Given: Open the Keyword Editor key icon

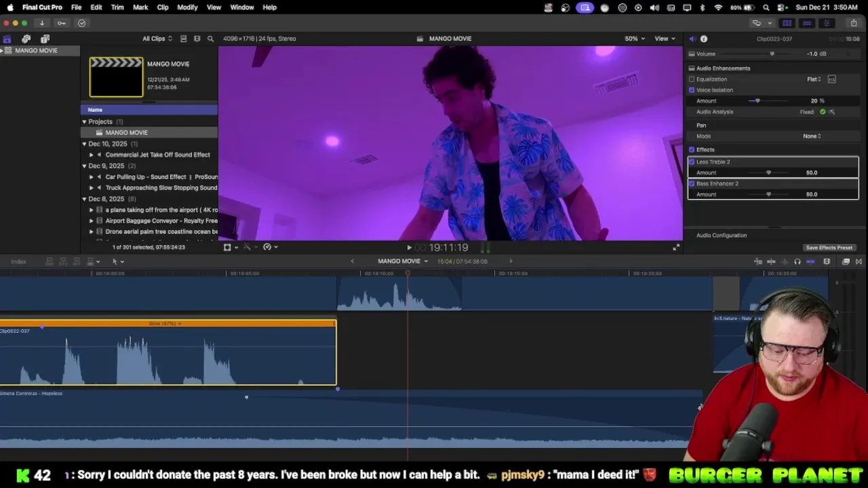Looking at the screenshot, I should tap(62, 23).
